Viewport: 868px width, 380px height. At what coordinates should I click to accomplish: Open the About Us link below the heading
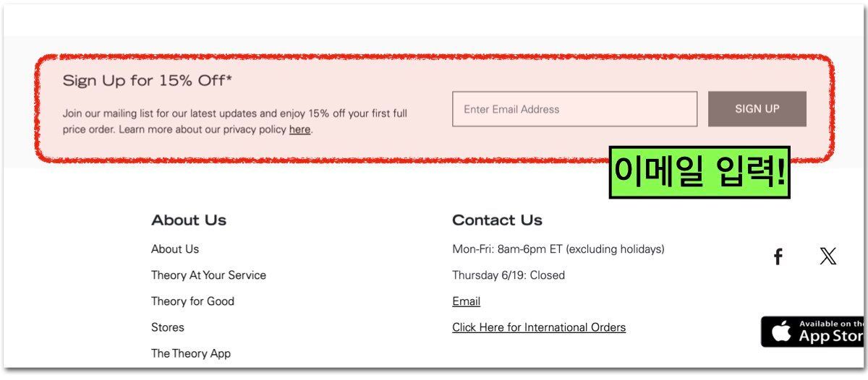tap(175, 249)
